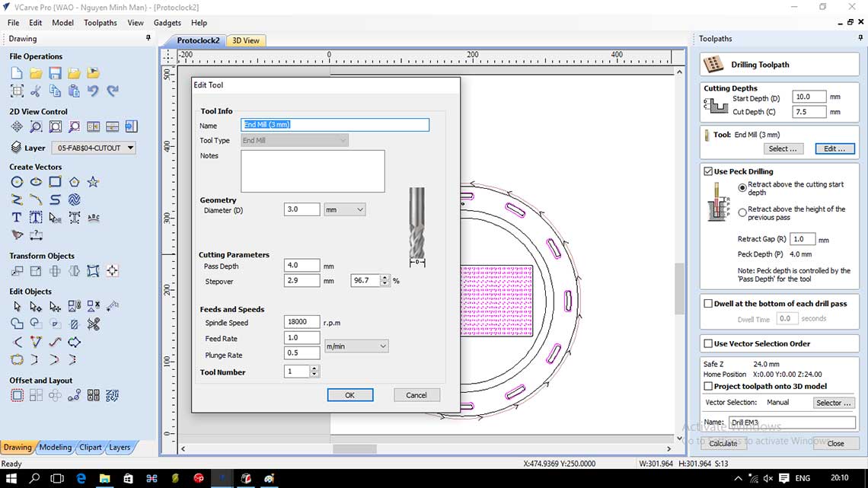Click the Edit ... tool button
This screenshot has width=868, height=488.
click(x=834, y=148)
